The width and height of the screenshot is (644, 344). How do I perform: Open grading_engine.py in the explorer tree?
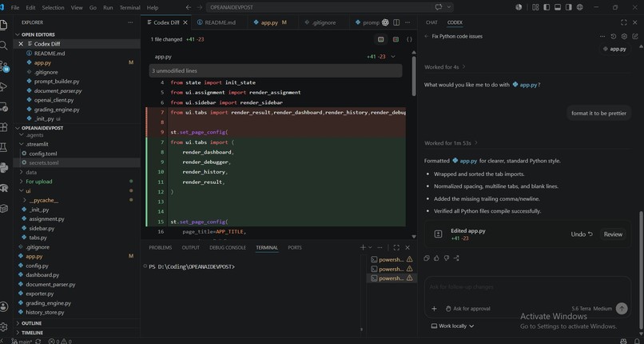coord(48,303)
